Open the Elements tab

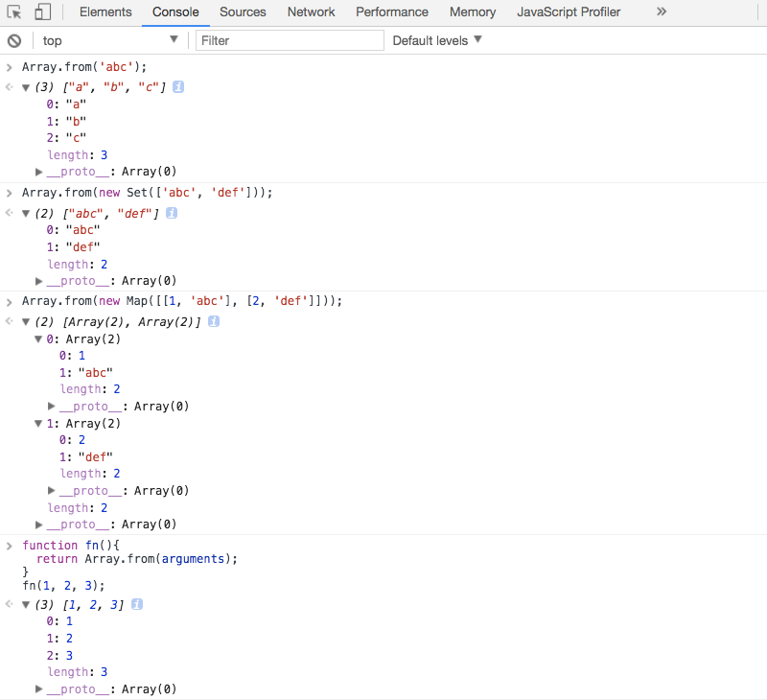pyautogui.click(x=105, y=12)
